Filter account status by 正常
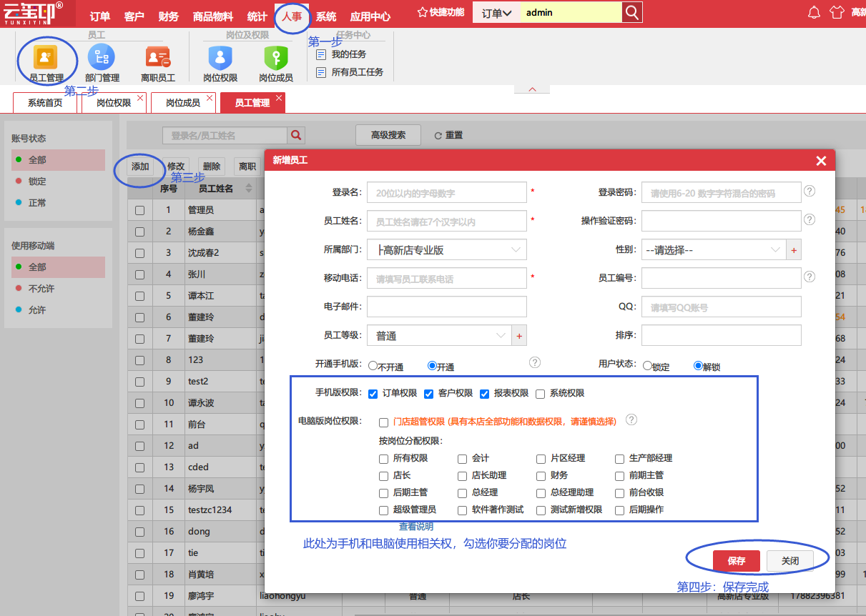Screen dimensions: 866x616 (58, 203)
